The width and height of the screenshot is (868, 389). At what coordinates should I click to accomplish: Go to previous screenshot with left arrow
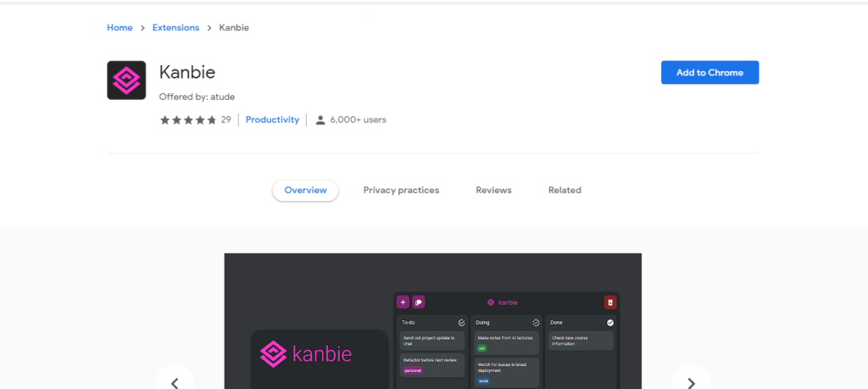175,382
